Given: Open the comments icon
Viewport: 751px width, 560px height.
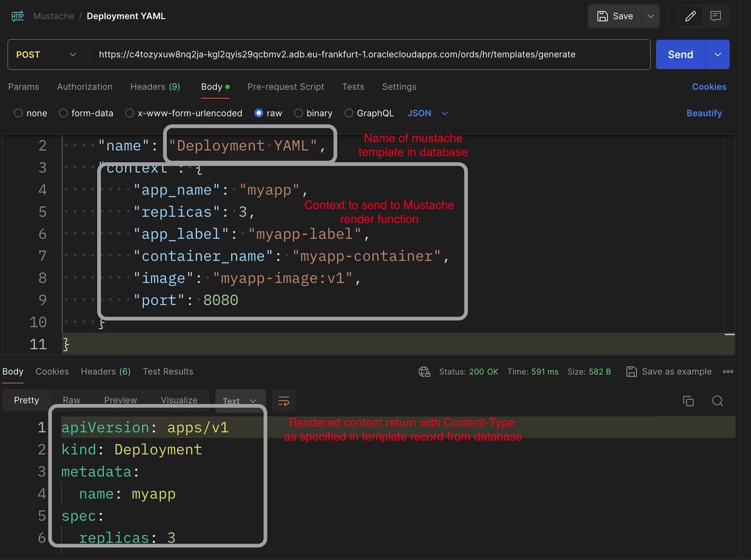Looking at the screenshot, I should click(716, 16).
